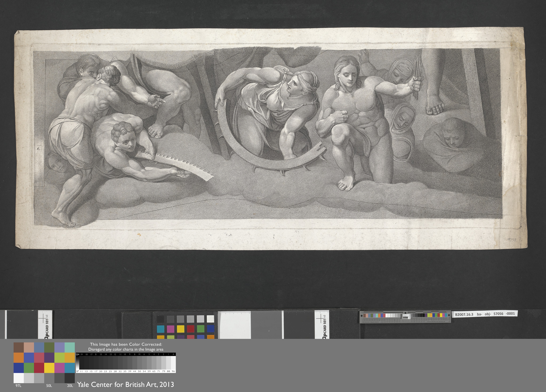Select the 'Yale Center for British Art, 2013' caption
This screenshot has height=392, width=546.
[125, 385]
